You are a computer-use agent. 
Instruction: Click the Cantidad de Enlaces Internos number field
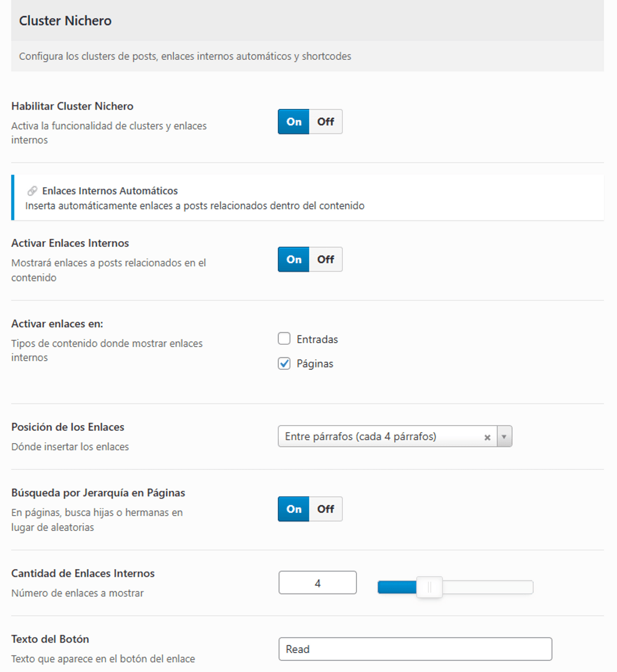317,583
